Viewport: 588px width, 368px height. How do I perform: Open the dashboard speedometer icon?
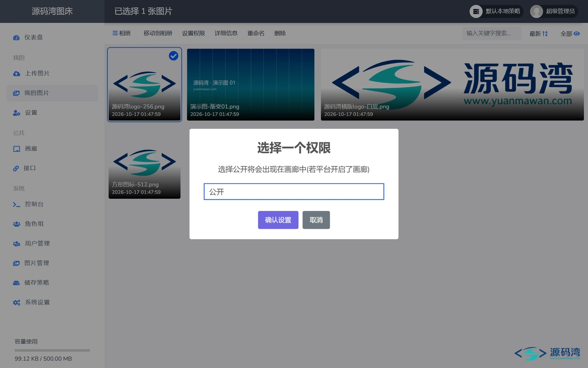coord(16,38)
